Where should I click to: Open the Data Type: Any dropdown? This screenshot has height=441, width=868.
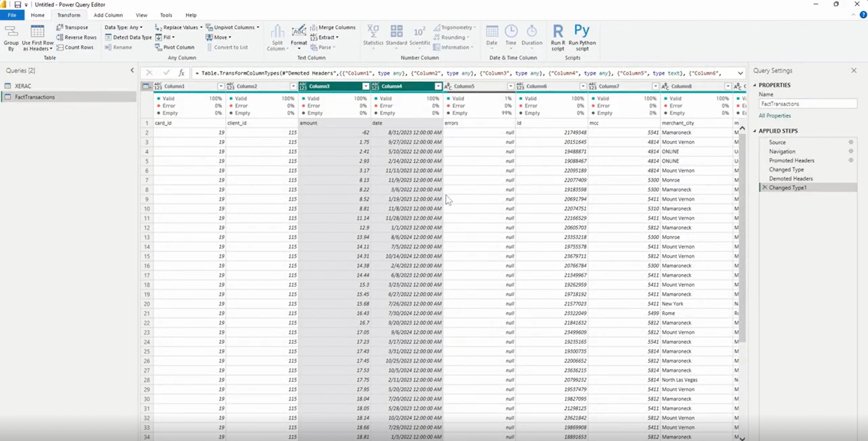[124, 27]
